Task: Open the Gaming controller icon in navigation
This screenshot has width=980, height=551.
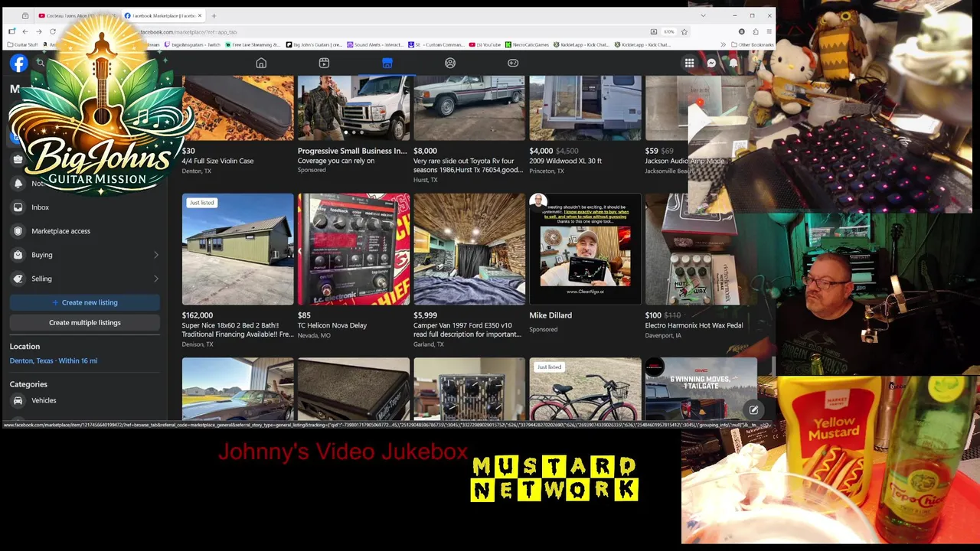Action: pyautogui.click(x=513, y=63)
